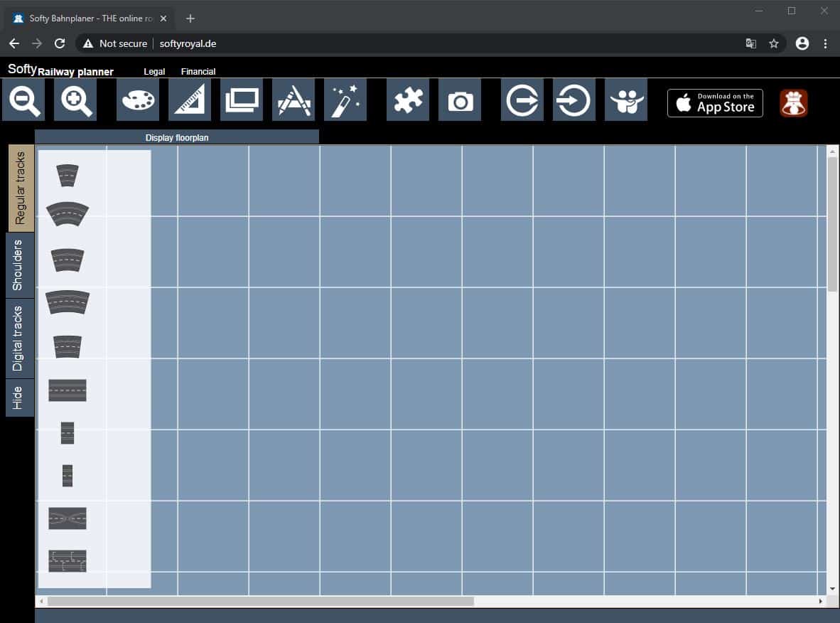Open the puzzle pieces tool

click(407, 100)
